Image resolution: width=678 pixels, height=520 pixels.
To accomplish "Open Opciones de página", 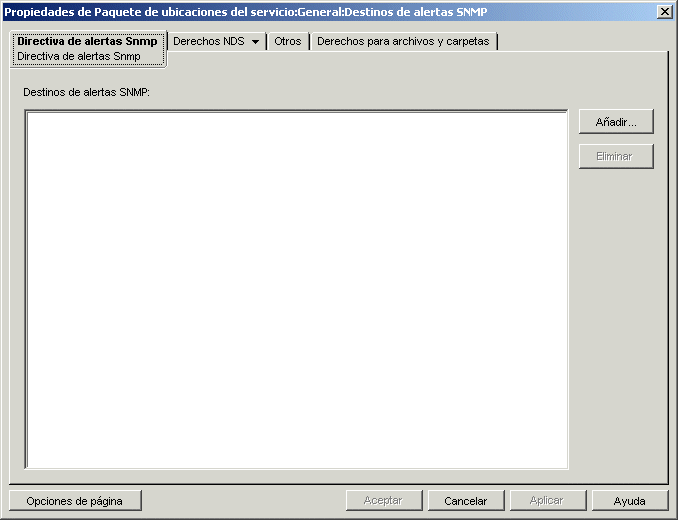I will click(x=75, y=501).
